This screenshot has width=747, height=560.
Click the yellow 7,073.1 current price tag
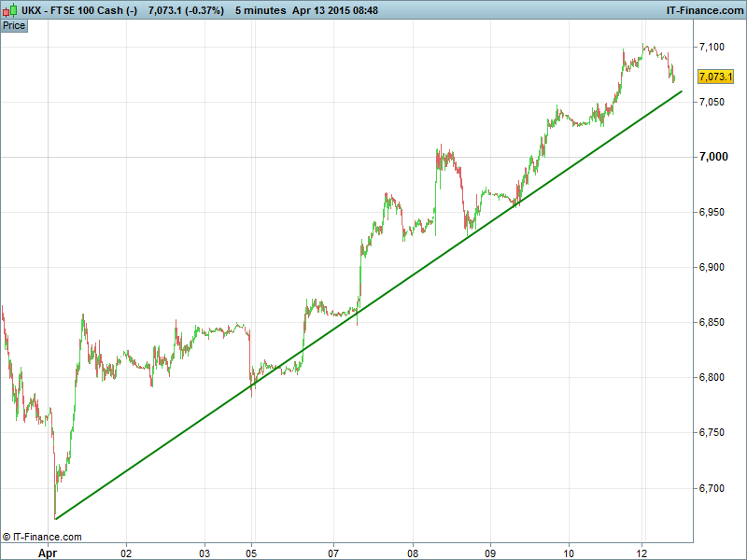tap(714, 77)
